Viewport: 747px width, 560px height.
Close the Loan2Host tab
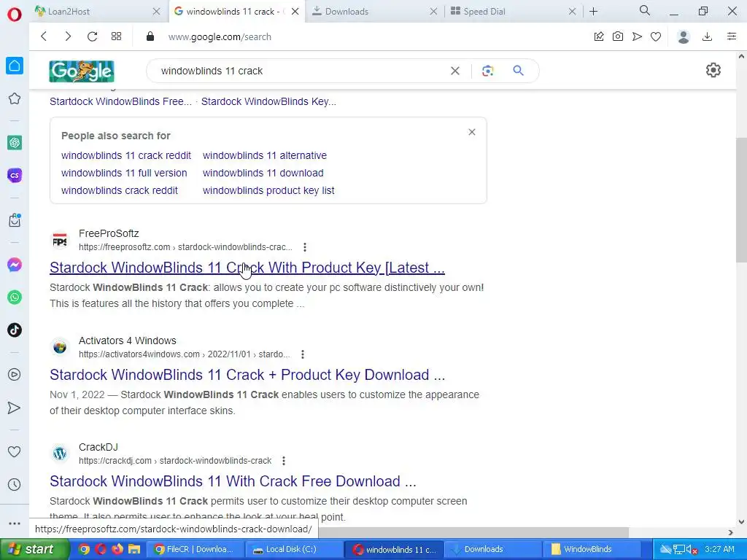(x=156, y=12)
